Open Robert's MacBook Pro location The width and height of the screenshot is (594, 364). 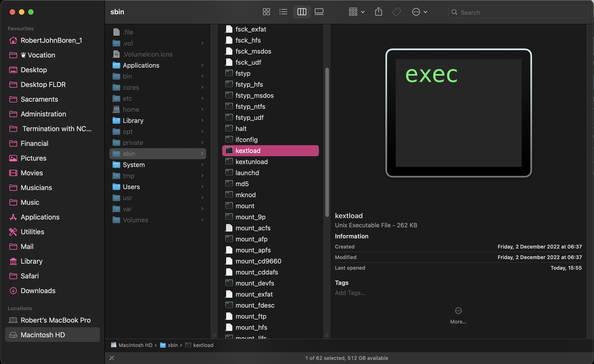tap(55, 320)
